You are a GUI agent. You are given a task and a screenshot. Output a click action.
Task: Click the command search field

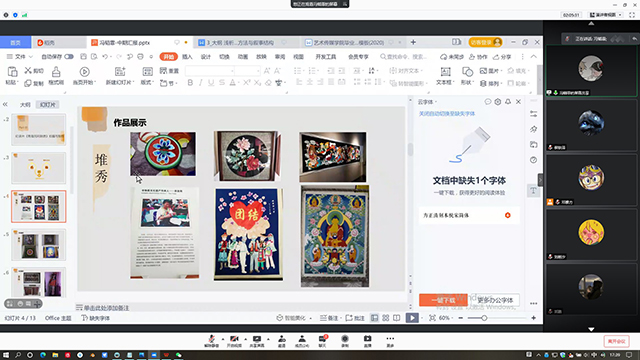(x=404, y=57)
